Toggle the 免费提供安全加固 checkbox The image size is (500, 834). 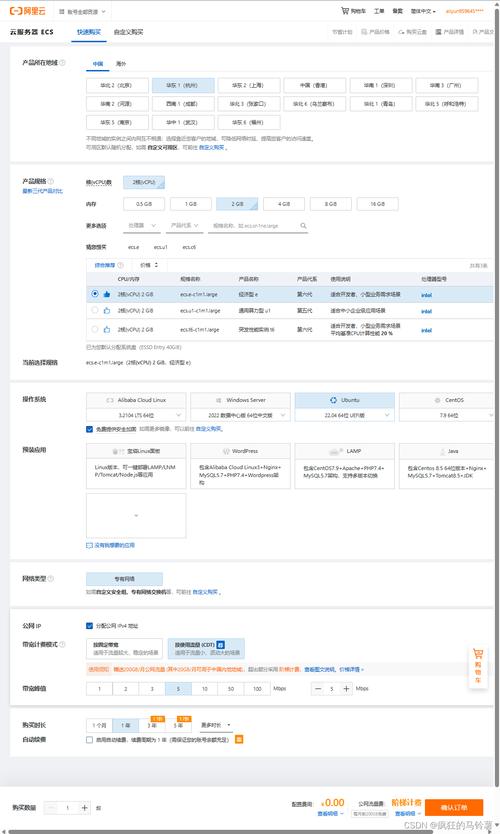point(89,429)
